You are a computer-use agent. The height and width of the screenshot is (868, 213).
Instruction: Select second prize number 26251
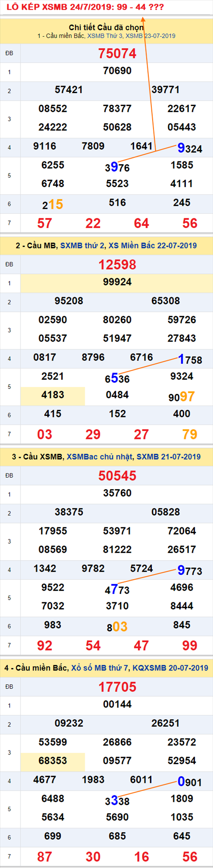pos(166,723)
